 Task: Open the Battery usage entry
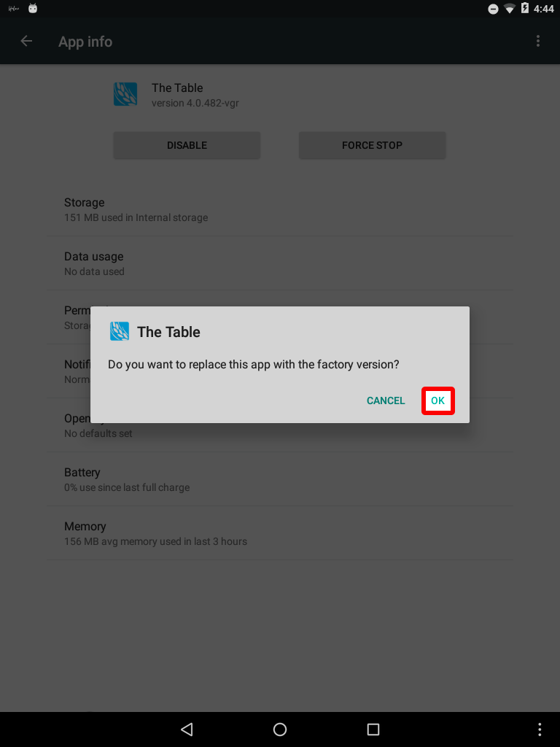pyautogui.click(x=280, y=479)
